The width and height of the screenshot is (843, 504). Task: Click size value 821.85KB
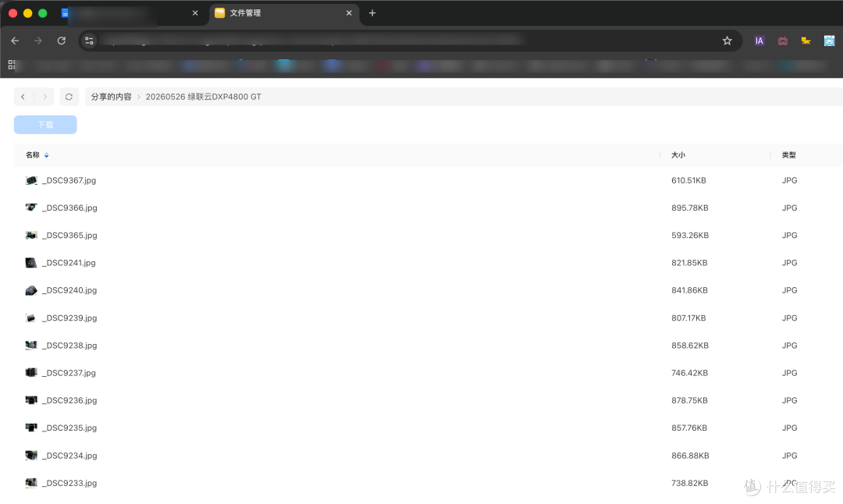pos(689,263)
